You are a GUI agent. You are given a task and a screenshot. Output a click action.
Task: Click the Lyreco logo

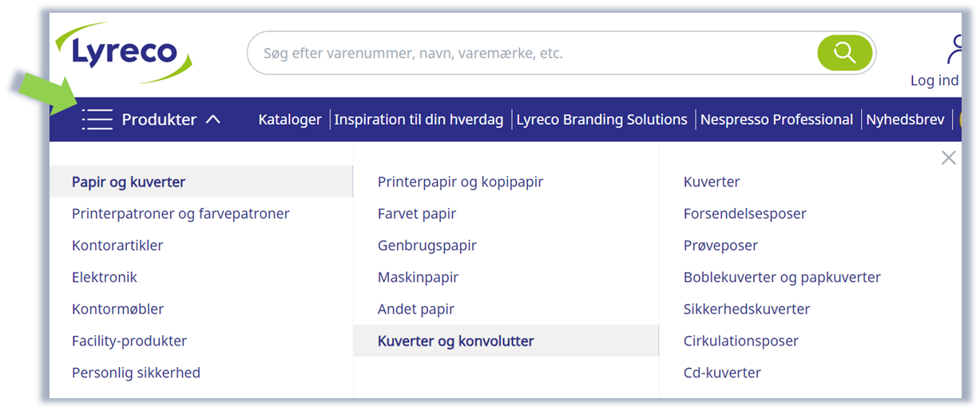click(x=124, y=52)
